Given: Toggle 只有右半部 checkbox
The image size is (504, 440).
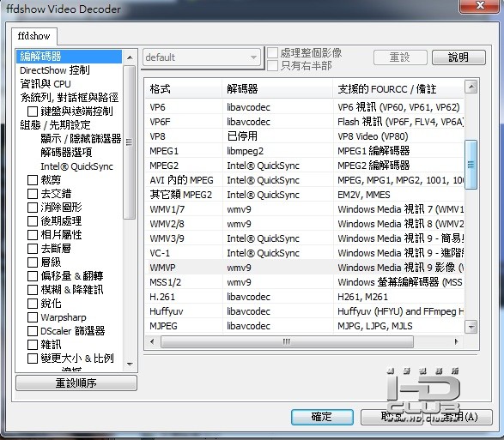Looking at the screenshot, I should click(272, 66).
